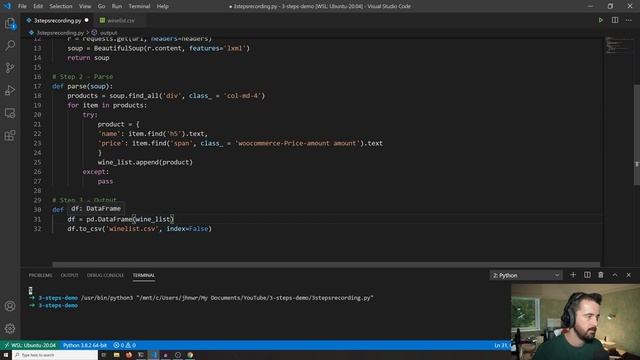The image size is (640, 360).
Task: Switch to the Problems panel tab
Action: (40, 276)
